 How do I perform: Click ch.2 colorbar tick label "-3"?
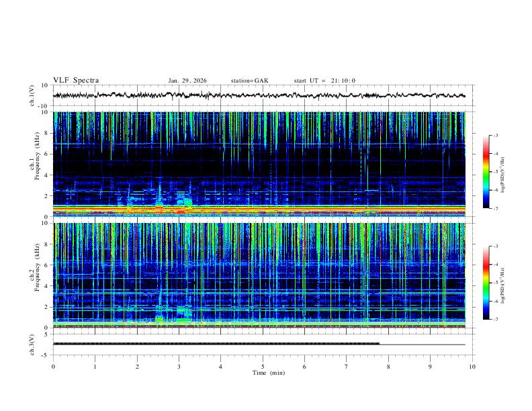[x=496, y=246]
